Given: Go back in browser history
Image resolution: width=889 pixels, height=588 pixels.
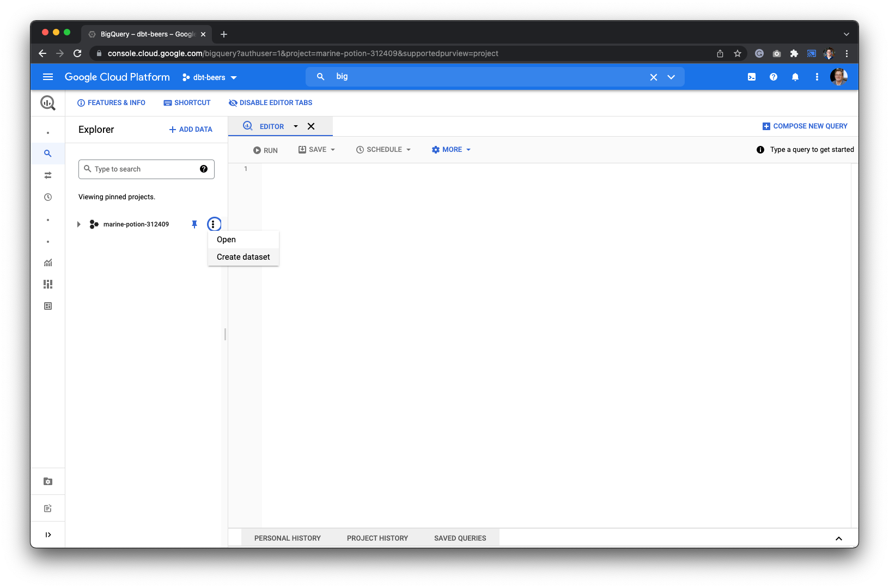Looking at the screenshot, I should (x=42, y=53).
